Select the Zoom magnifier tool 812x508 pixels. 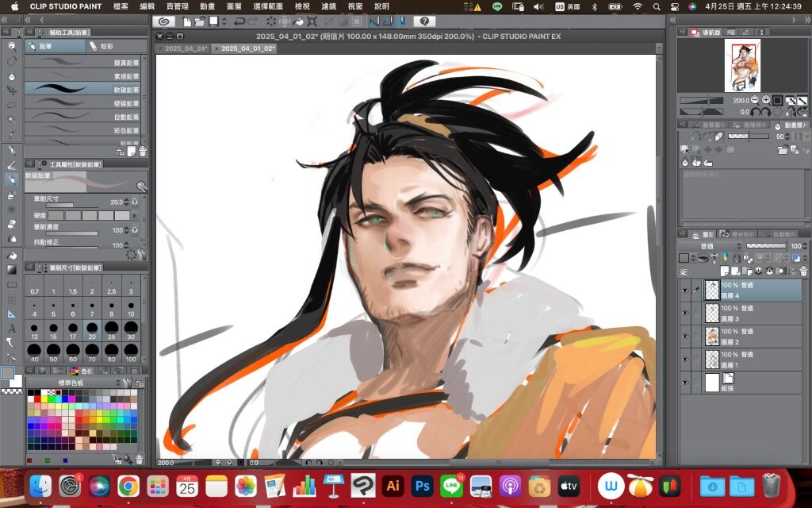coord(11,46)
